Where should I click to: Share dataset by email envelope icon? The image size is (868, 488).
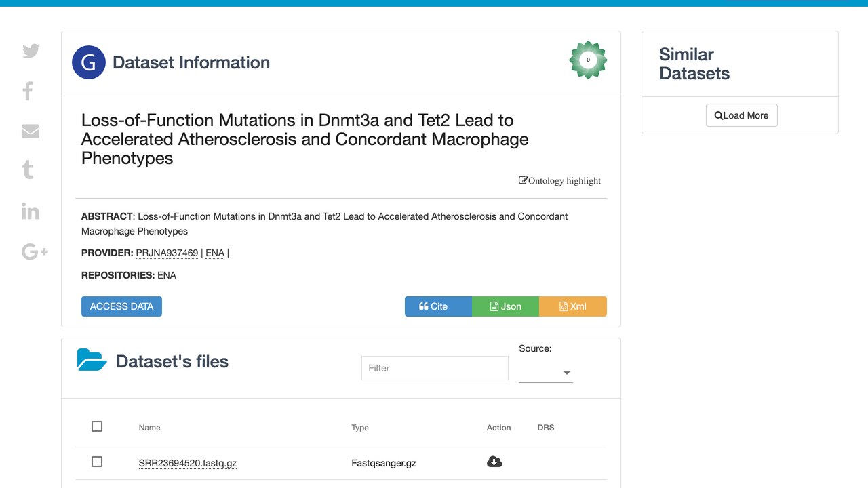31,131
